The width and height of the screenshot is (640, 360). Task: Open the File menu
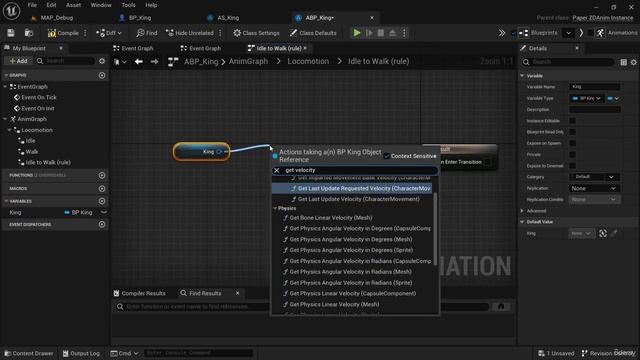[32, 5]
